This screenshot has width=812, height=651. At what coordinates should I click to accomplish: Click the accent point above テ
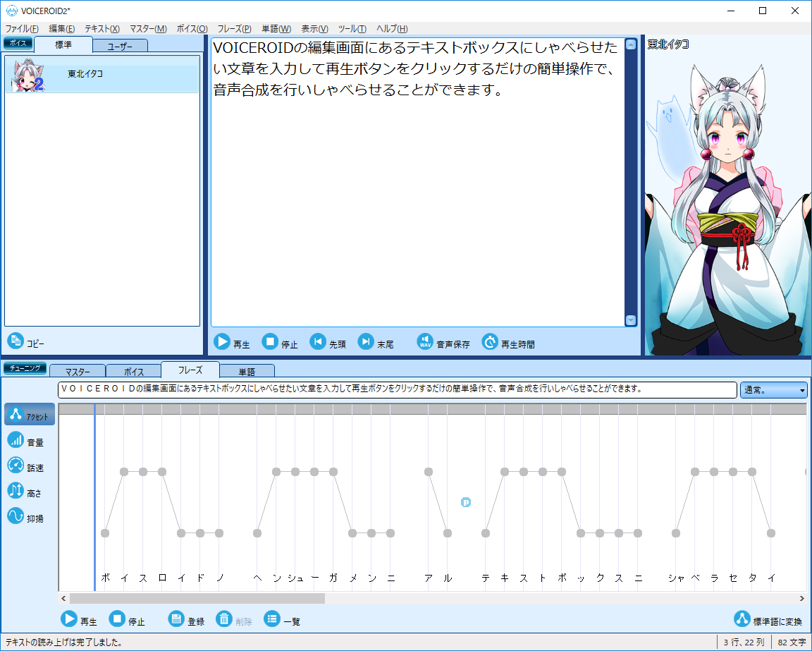tap(485, 533)
